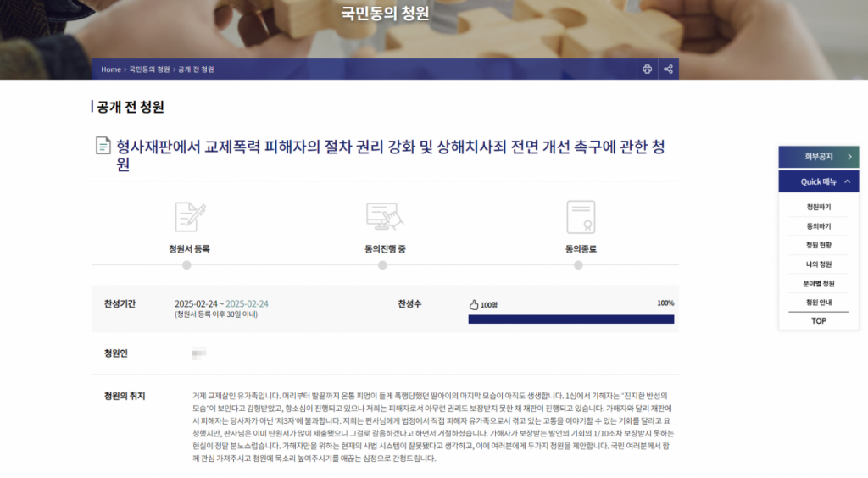Click the thumbs-up icon next to 100명

[474, 305]
